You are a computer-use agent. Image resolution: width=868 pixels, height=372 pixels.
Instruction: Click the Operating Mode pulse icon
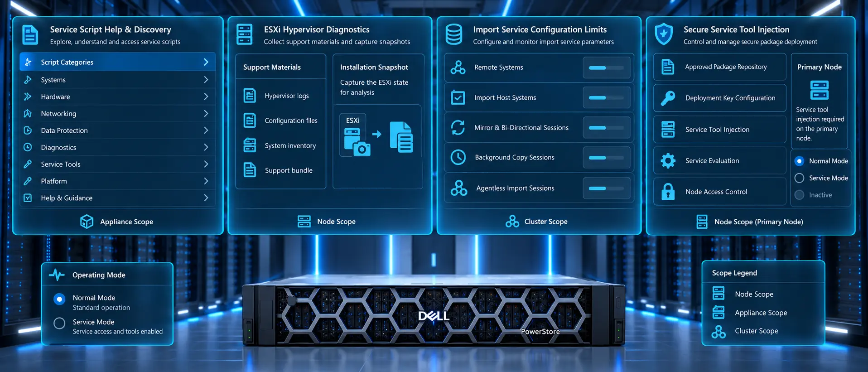click(57, 275)
